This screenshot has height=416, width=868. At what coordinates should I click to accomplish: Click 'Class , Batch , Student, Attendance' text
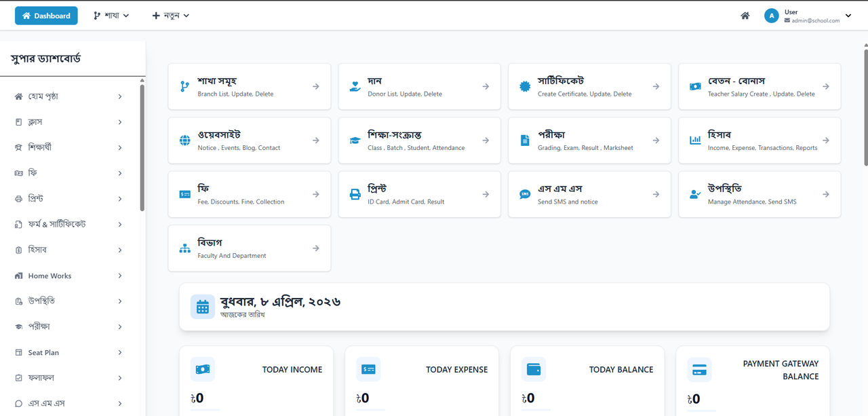pyautogui.click(x=416, y=147)
